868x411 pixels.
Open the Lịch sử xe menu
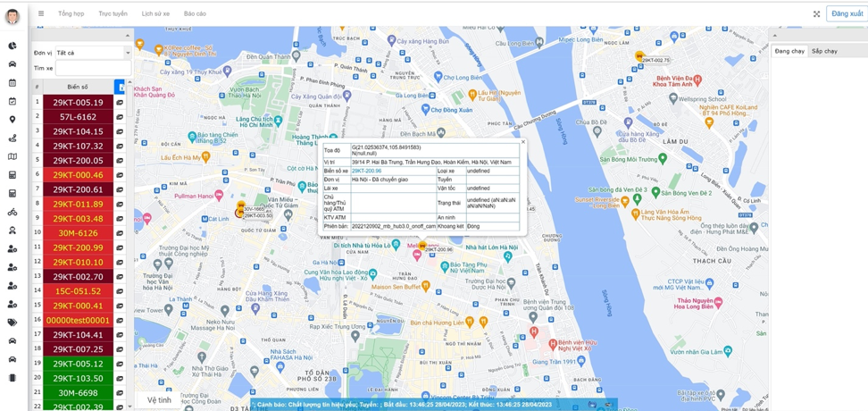tap(155, 14)
